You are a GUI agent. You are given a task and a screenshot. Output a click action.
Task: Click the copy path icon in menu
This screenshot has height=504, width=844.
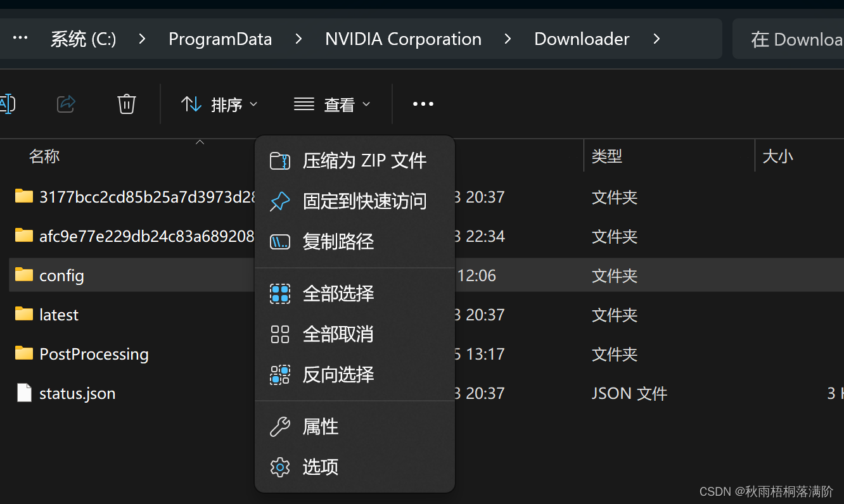[280, 242]
